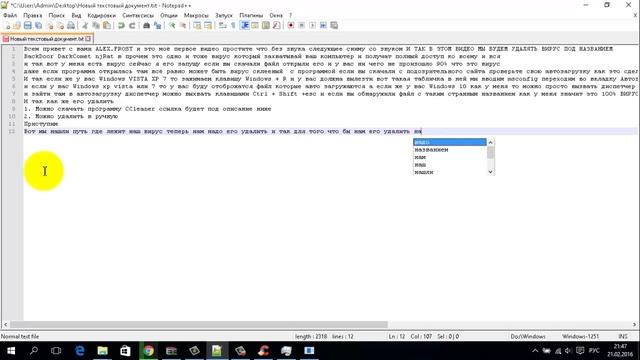Viewport: 640px width, 360px height.
Task: Click the horizontal scrollbar right arrow
Action: (x=635, y=324)
